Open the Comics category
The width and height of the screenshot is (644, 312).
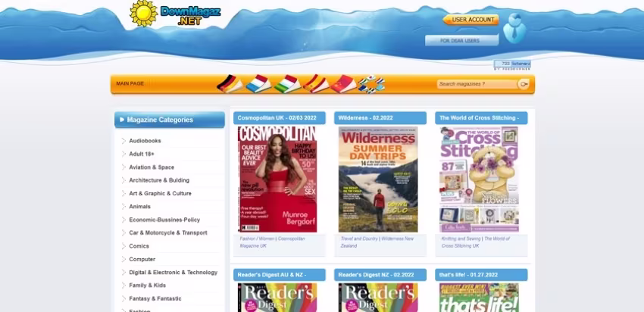[x=139, y=246]
